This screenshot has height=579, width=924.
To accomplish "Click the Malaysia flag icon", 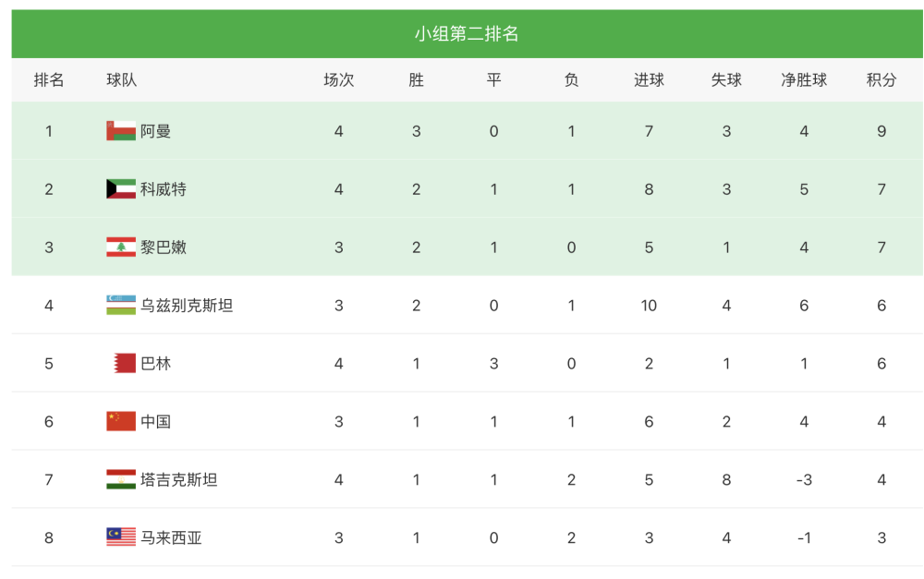I will 121,537.
